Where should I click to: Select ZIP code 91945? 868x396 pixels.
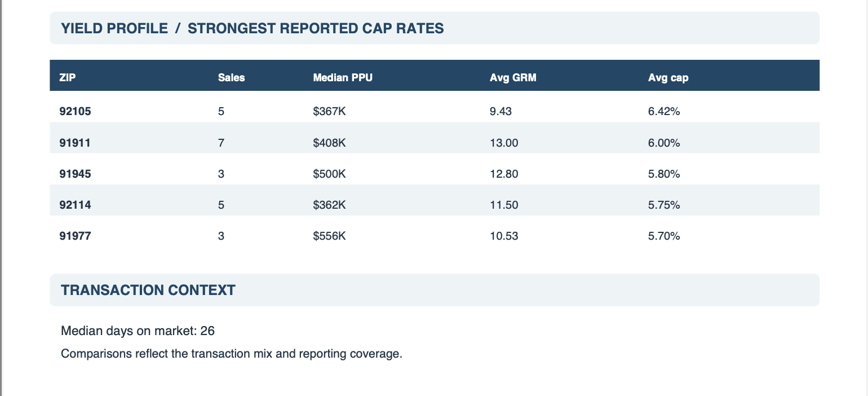[75, 174]
